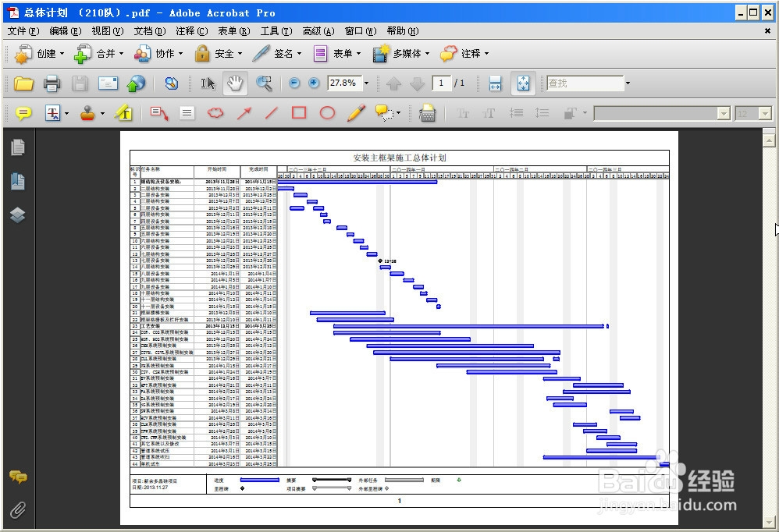Open the 文件(F) menu

[23, 31]
